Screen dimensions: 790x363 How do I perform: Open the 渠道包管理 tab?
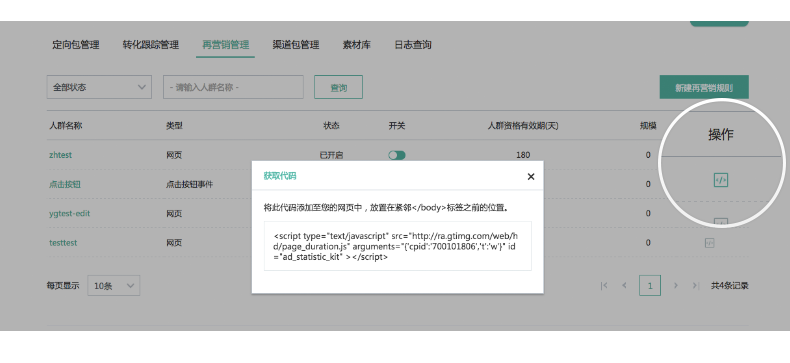[296, 45]
